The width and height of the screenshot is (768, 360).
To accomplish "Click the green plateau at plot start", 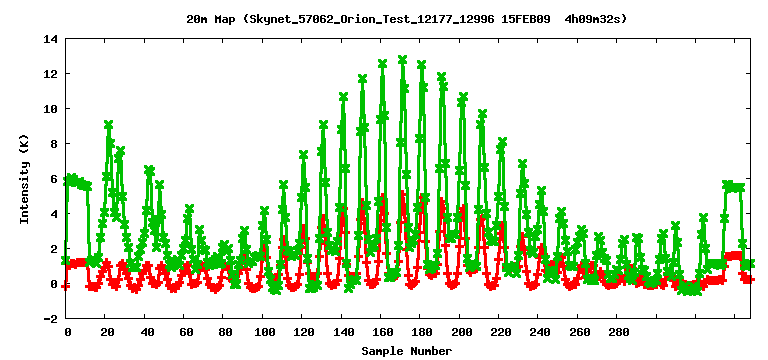I will tap(77, 182).
